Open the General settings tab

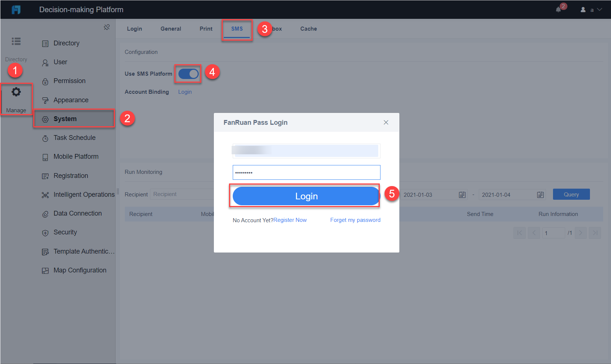point(171,28)
